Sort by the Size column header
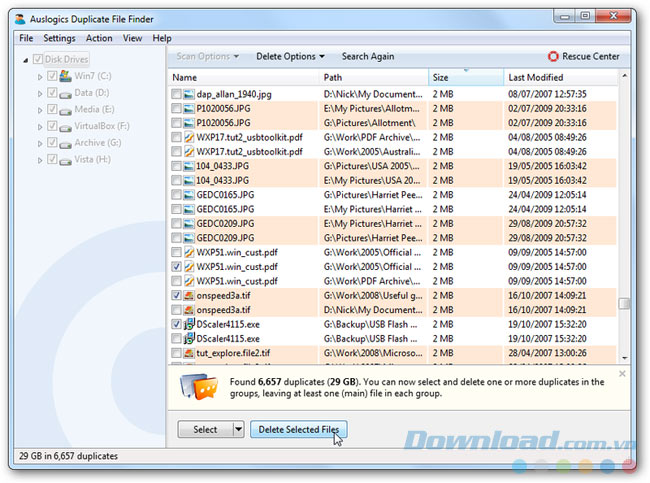Screen dimensions: 650x483 (466, 78)
